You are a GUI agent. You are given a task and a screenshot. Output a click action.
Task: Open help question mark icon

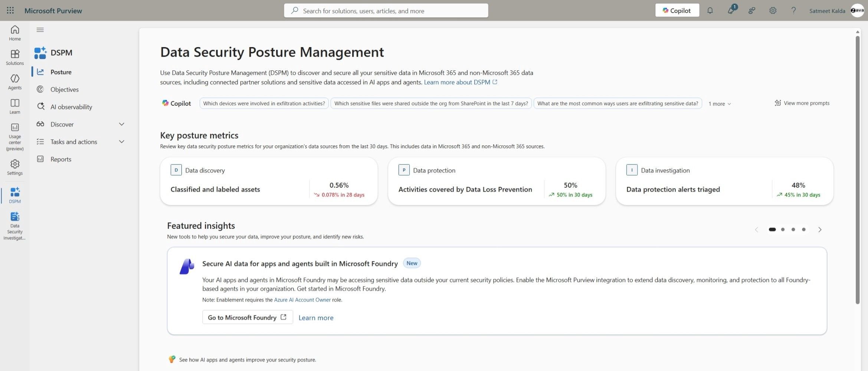coord(793,10)
